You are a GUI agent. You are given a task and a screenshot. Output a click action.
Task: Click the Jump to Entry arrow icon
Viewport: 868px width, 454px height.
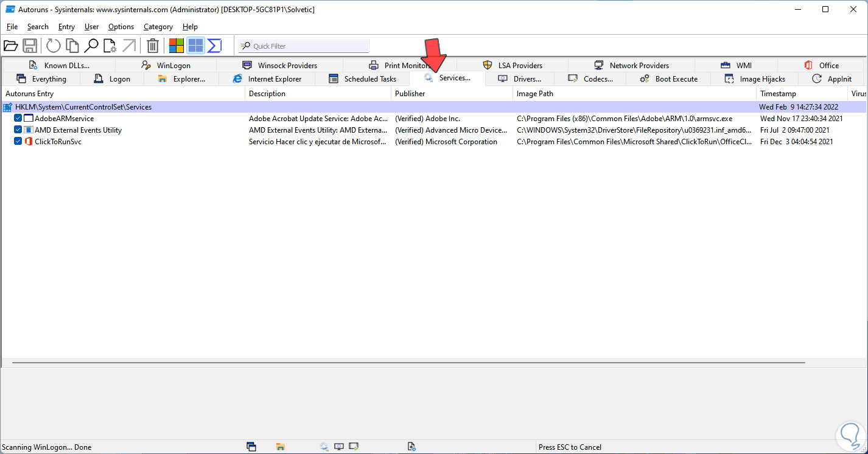[129, 46]
